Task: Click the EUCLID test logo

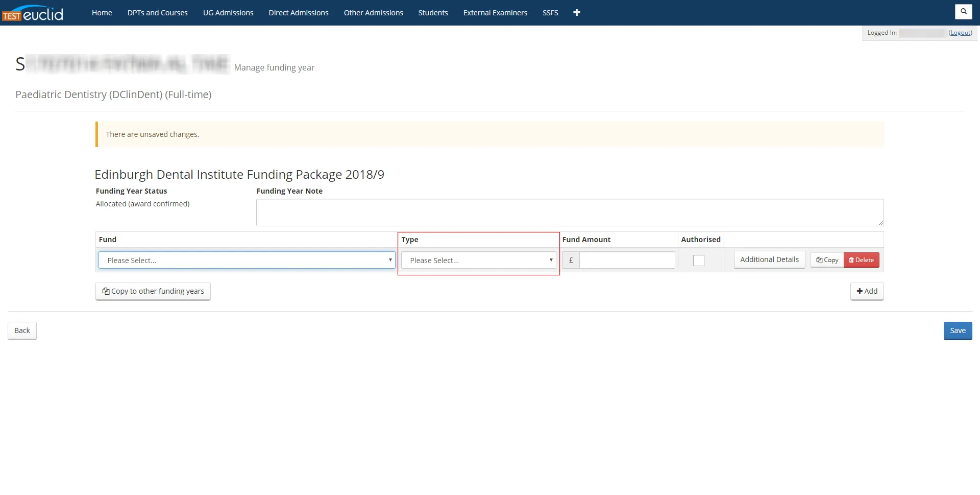Action: pos(33,13)
